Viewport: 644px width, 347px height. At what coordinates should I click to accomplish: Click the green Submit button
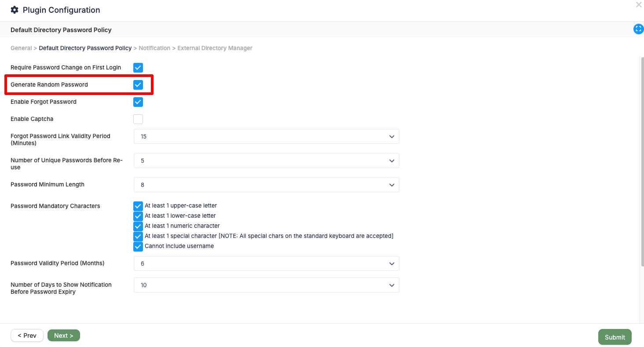pos(615,337)
